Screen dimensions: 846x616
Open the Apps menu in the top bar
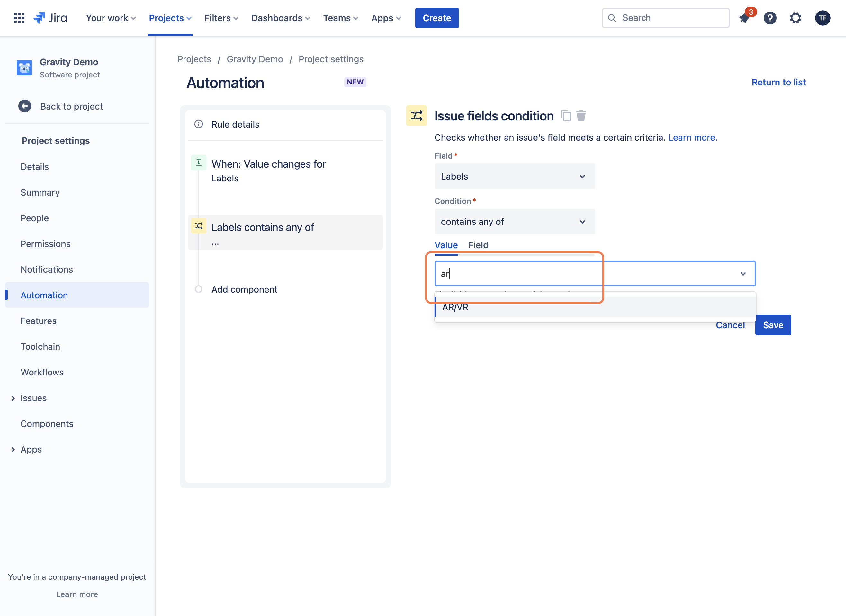click(x=386, y=18)
